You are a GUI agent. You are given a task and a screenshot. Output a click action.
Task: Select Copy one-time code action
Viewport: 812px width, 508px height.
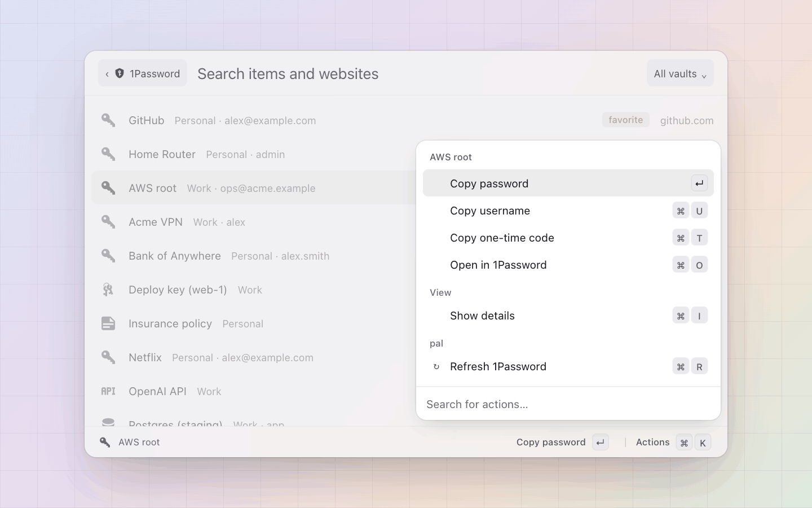(568, 238)
